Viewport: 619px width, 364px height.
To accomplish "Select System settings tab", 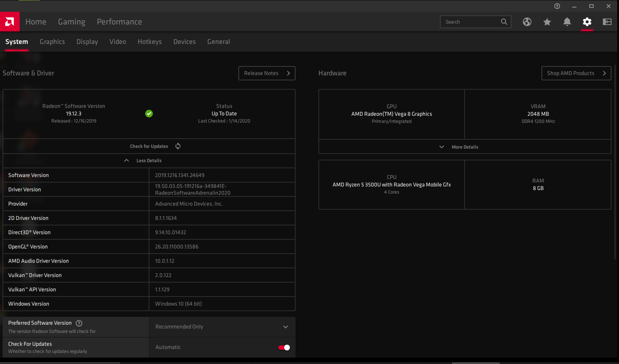I will click(x=17, y=42).
